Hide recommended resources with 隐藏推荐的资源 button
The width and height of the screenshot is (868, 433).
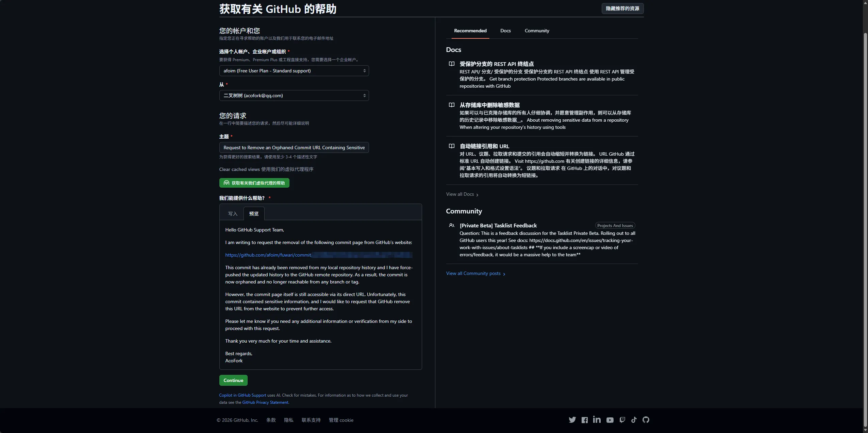coord(622,8)
